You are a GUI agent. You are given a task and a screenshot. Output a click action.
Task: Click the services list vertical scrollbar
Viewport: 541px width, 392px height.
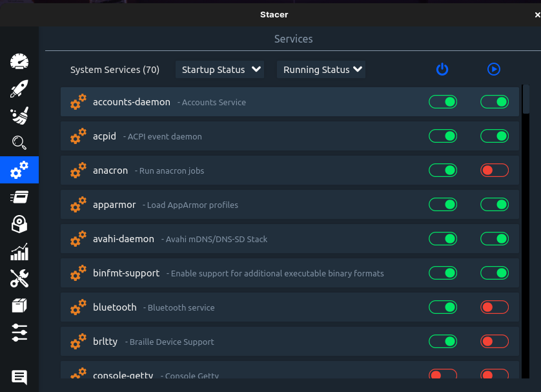tap(526, 99)
